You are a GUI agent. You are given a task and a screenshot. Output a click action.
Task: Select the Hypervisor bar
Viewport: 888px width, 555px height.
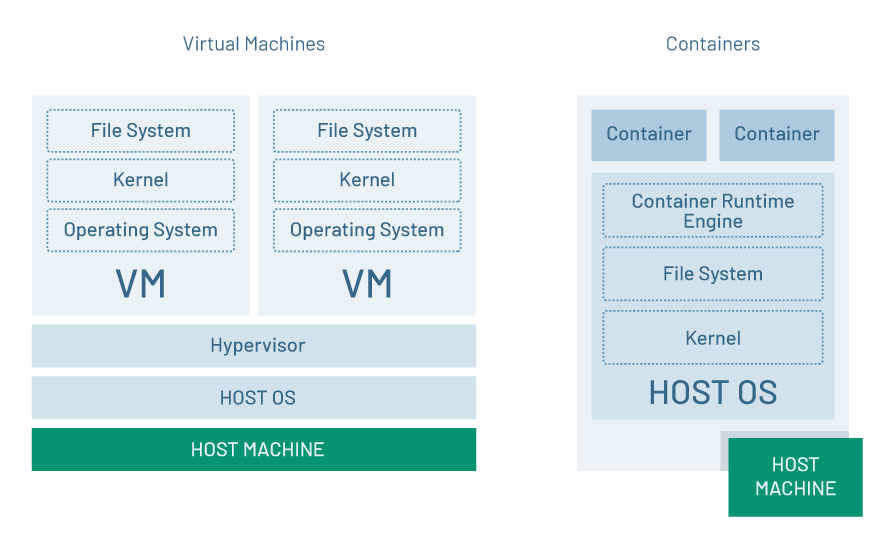click(x=254, y=346)
